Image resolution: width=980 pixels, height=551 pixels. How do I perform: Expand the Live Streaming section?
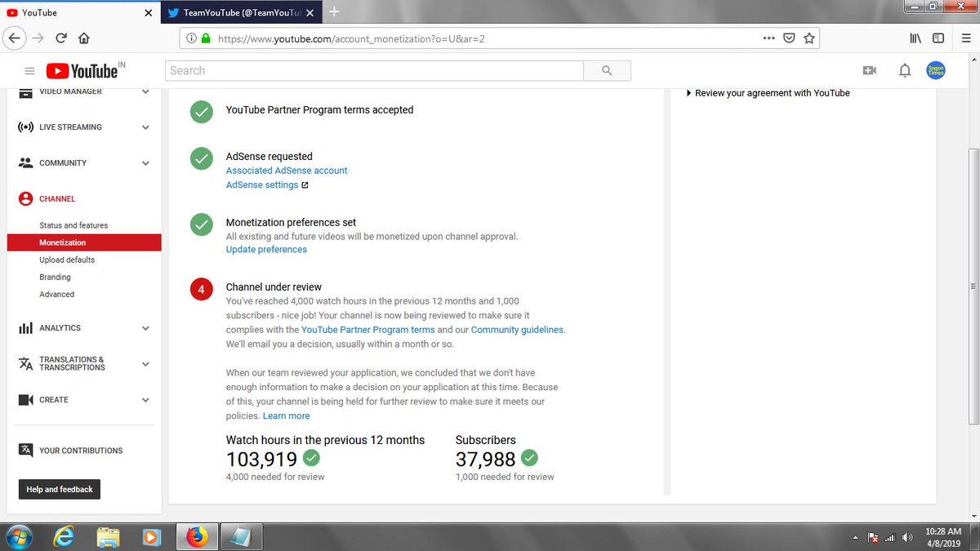(x=145, y=127)
